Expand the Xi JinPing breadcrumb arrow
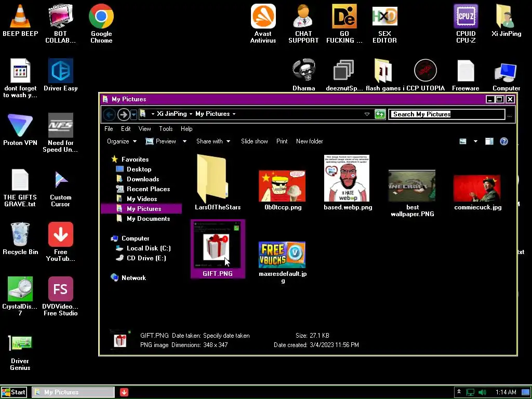This screenshot has width=532, height=399. (x=191, y=114)
